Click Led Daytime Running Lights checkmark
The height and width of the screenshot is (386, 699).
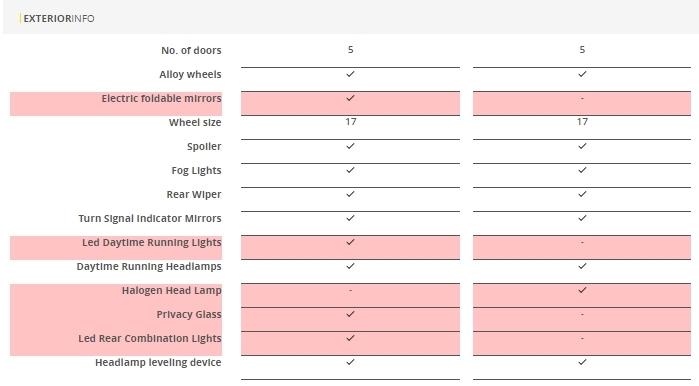click(x=350, y=242)
